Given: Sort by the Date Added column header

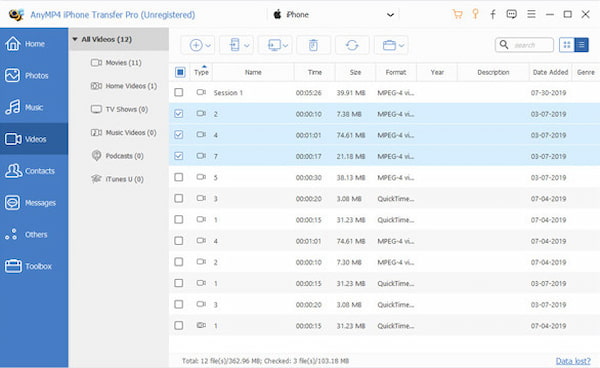Looking at the screenshot, I should (550, 72).
